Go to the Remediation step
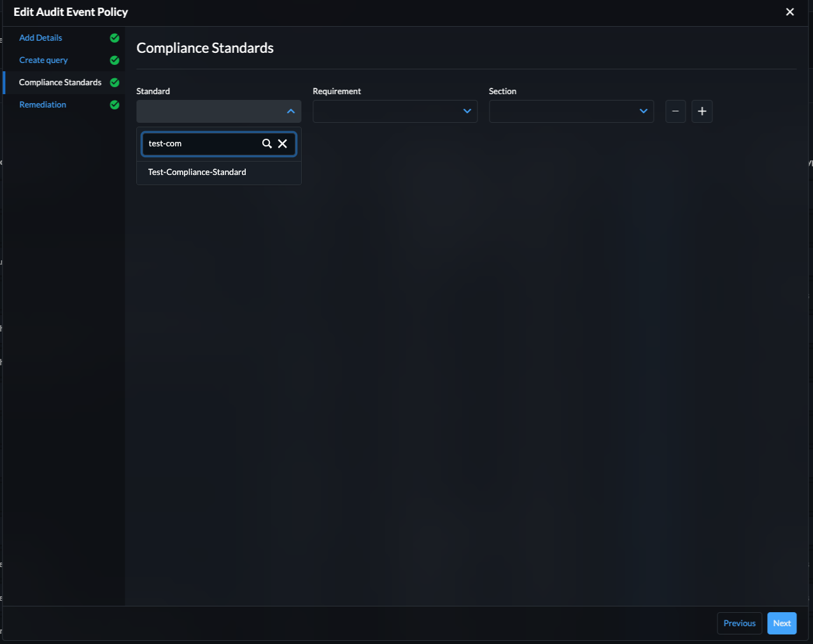 pyautogui.click(x=42, y=104)
